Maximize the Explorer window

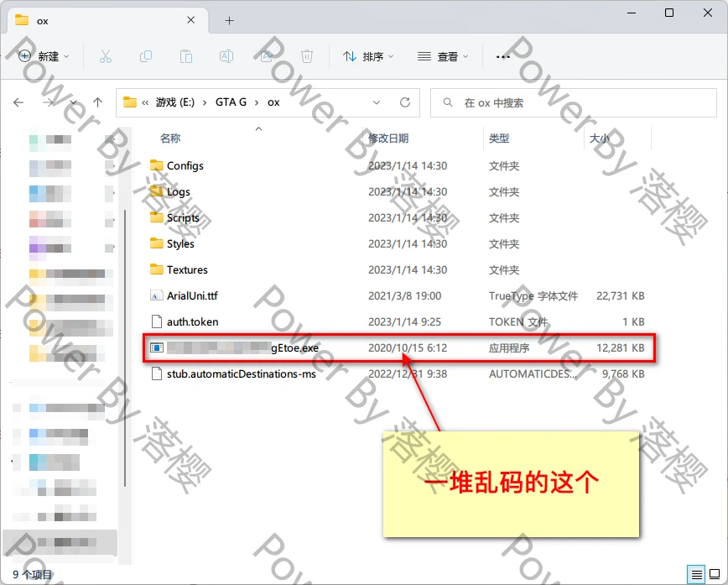[x=669, y=13]
